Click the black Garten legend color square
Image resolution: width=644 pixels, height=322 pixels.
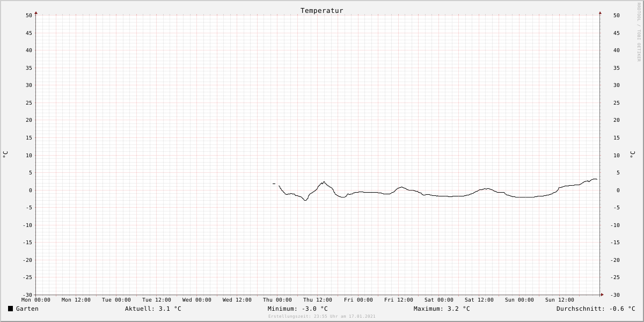click(10, 309)
